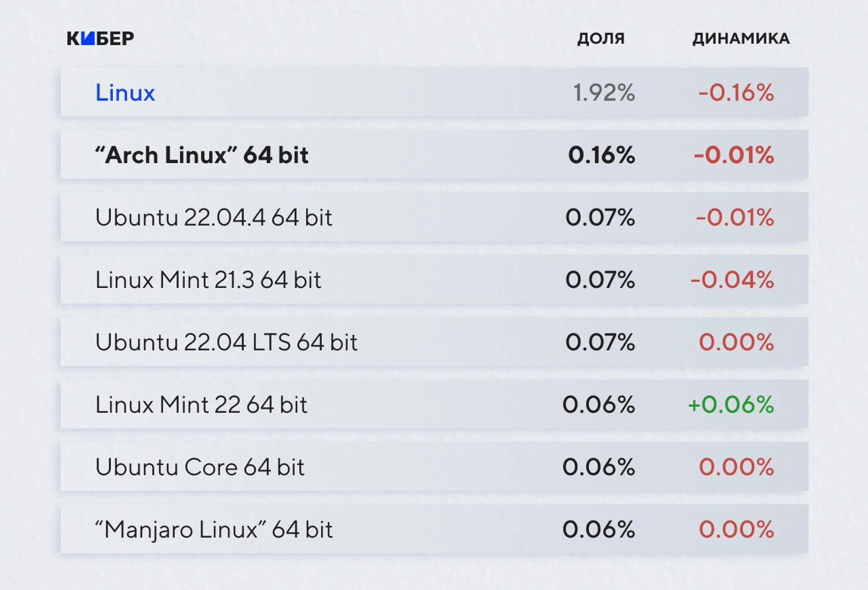868x590 pixels.
Task: Click the КИБЕР logo
Action: pos(100,39)
